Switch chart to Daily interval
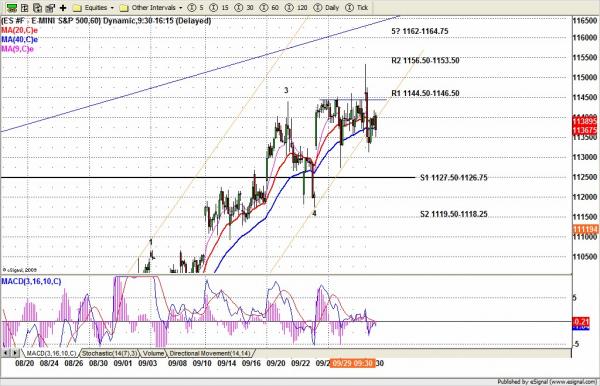The height and width of the screenshot is (386, 600). tap(326, 7)
